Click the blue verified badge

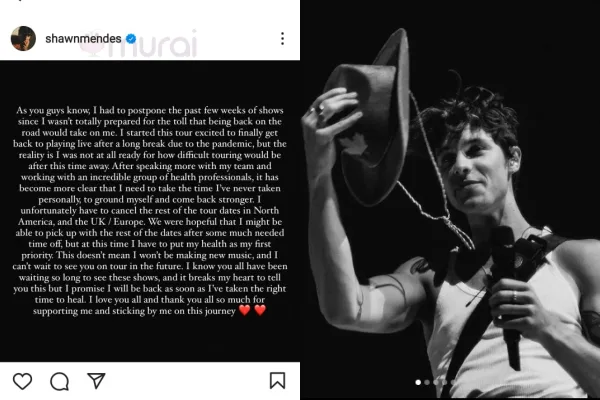tap(131, 39)
